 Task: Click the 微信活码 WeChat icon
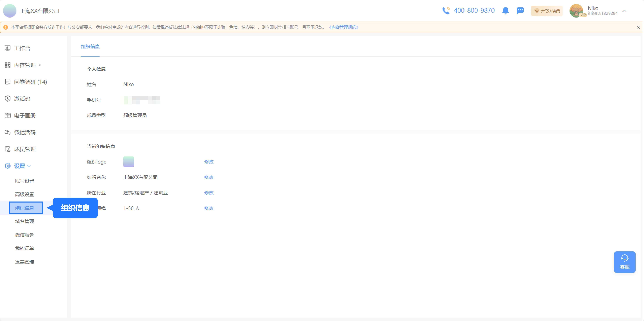(8, 132)
